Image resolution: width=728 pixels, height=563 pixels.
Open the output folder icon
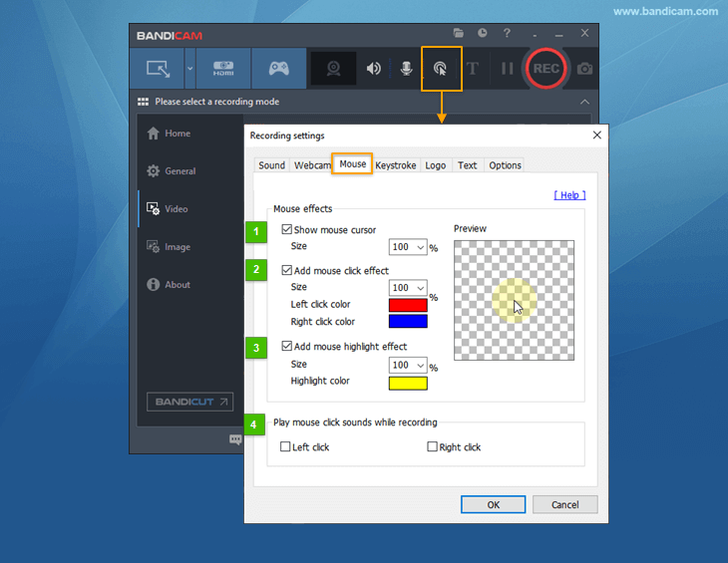pos(459,33)
